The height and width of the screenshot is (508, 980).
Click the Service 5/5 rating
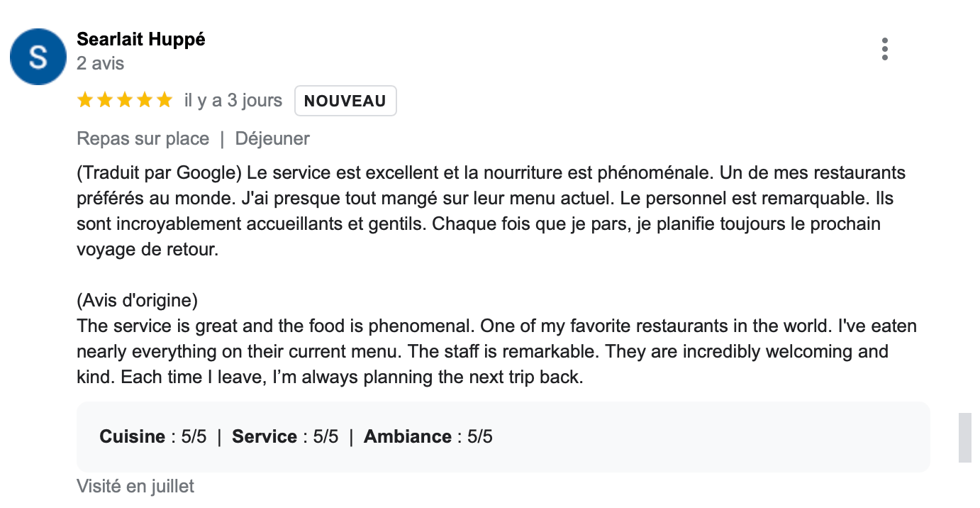tap(285, 436)
